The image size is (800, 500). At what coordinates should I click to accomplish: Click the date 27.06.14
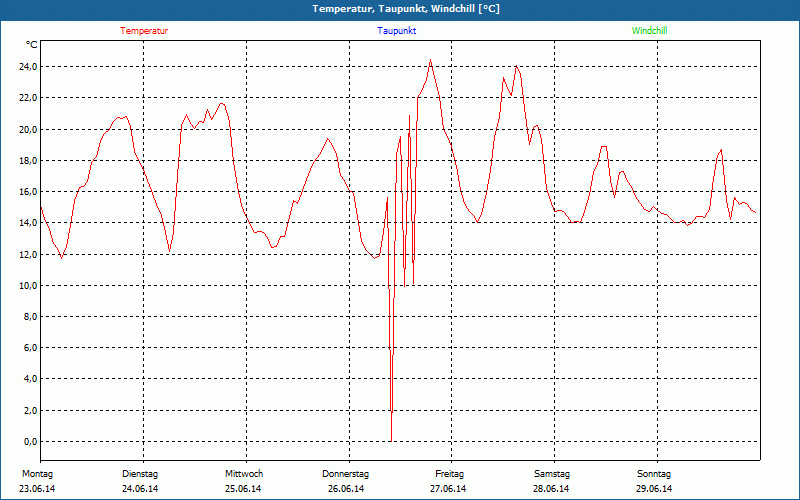pos(448,489)
